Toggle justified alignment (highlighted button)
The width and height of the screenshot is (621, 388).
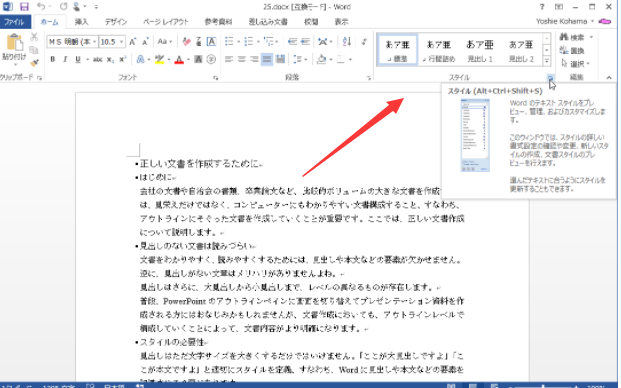(267, 59)
